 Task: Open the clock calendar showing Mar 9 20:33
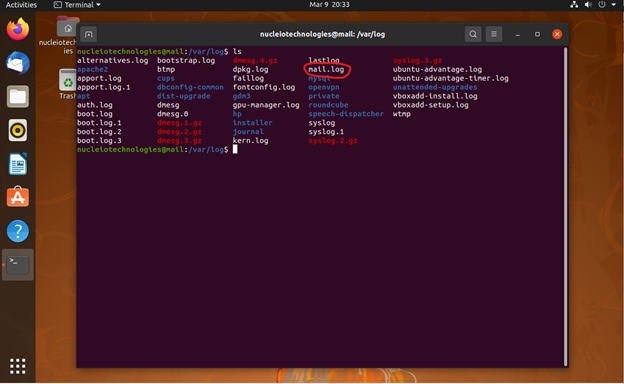[329, 5]
